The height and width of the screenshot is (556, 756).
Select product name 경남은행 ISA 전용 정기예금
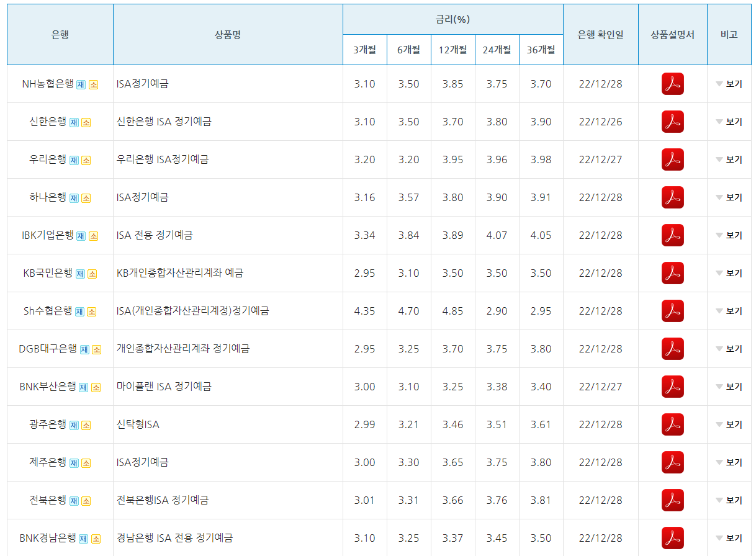(175, 538)
